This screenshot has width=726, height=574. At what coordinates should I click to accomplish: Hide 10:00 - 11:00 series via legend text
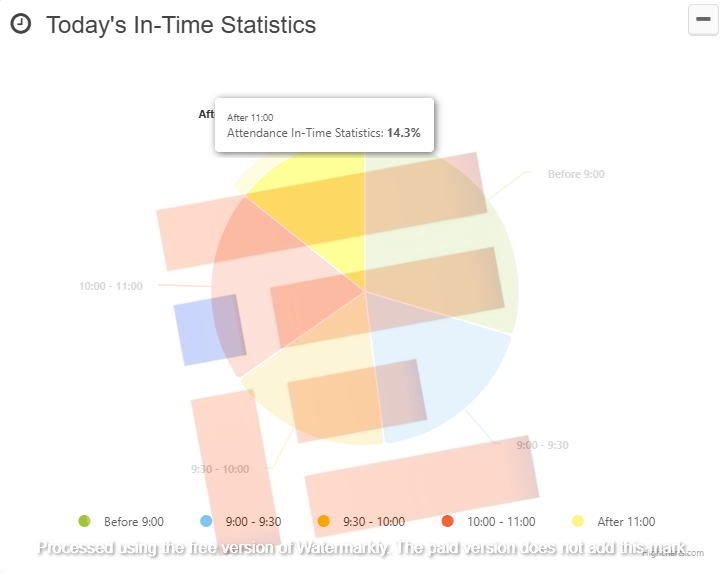(501, 521)
